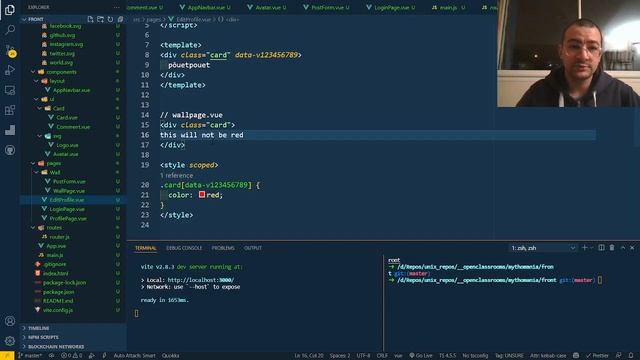
Task: Click Prettier in status bar
Action: coord(598,356)
